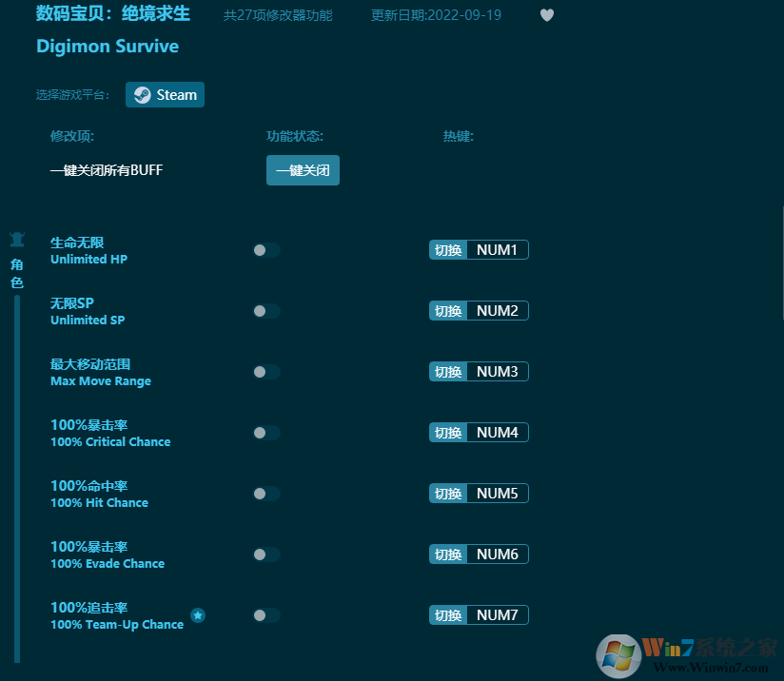The height and width of the screenshot is (681, 784).
Task: Click the NUM6 hotkey field
Action: pos(498,555)
